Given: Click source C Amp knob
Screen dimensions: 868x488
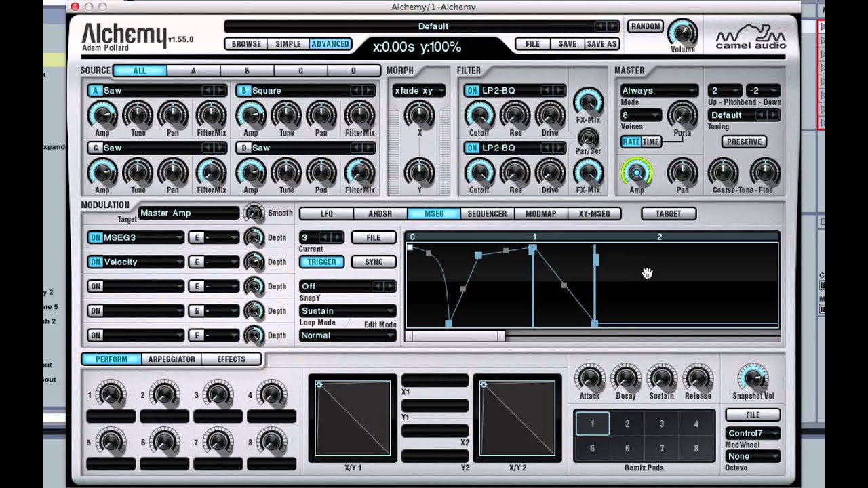Looking at the screenshot, I should click(102, 172).
